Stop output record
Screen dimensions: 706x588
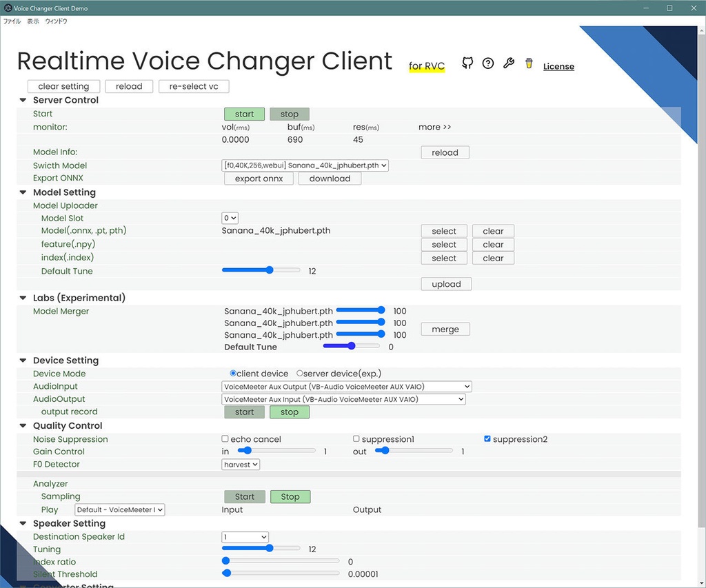290,412
